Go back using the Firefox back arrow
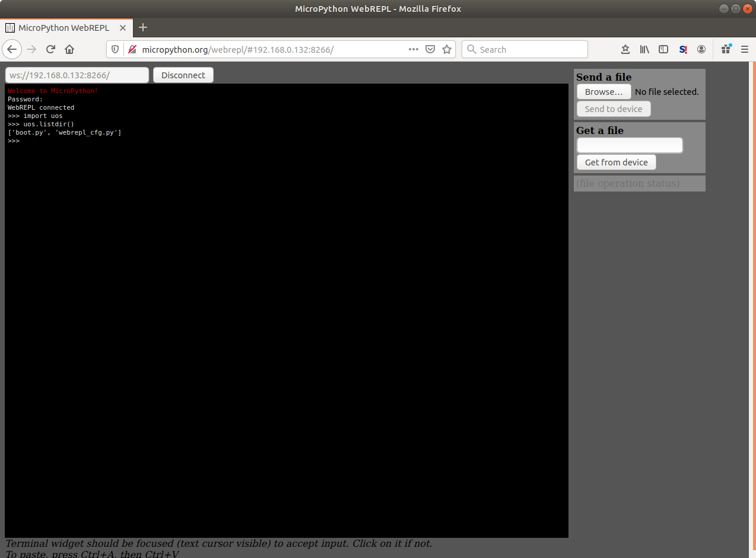Screen dimensions: 756x558 (x=12, y=49)
